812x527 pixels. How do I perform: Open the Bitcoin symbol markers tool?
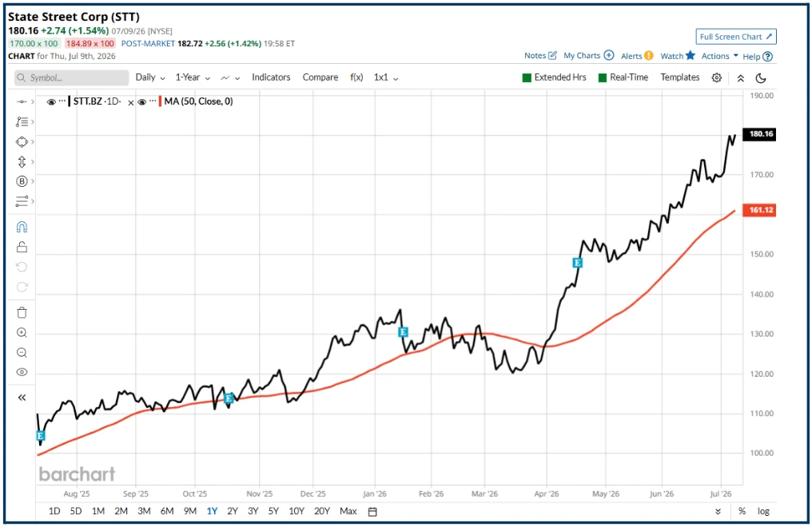(x=22, y=181)
